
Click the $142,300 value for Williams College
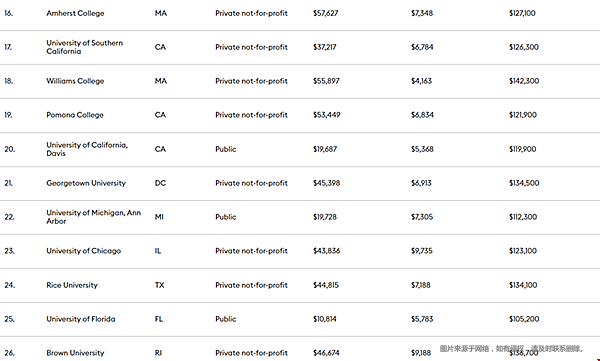click(x=524, y=81)
